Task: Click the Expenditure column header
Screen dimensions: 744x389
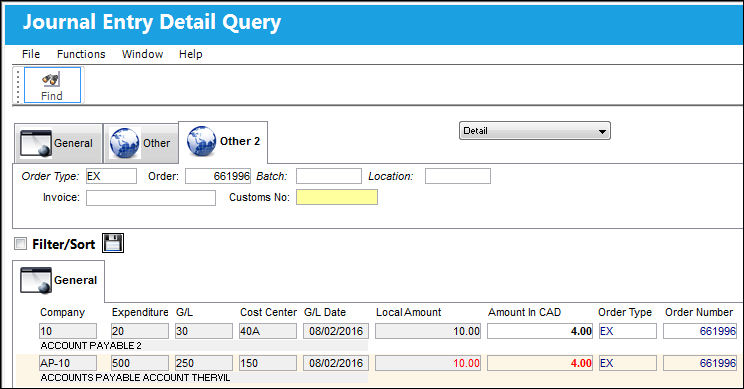Action: pos(140,313)
